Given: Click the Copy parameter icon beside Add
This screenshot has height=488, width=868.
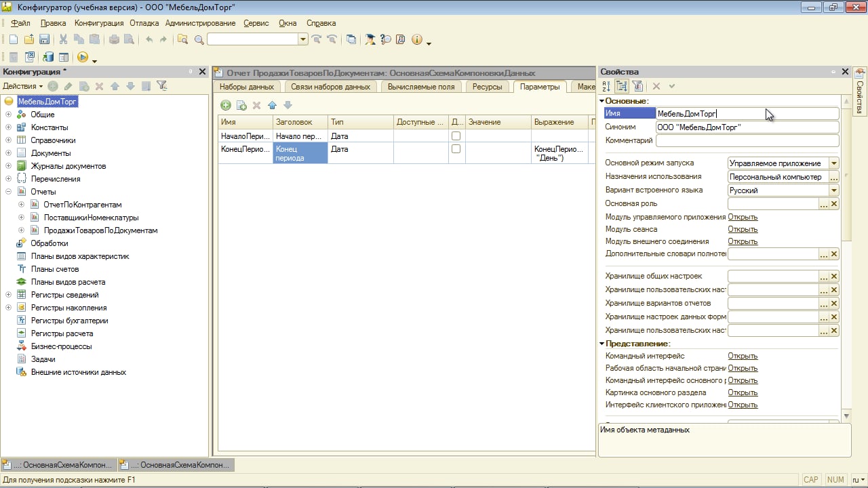Looking at the screenshot, I should point(241,105).
